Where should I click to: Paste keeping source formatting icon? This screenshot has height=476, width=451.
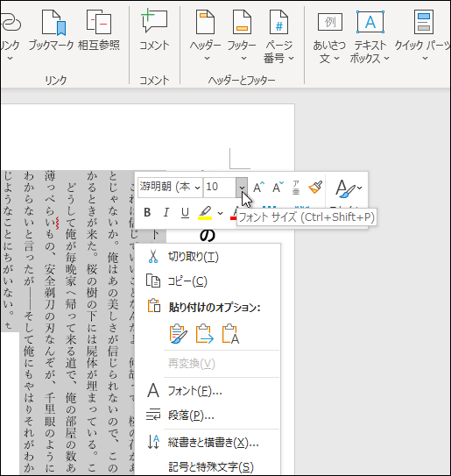point(179,334)
